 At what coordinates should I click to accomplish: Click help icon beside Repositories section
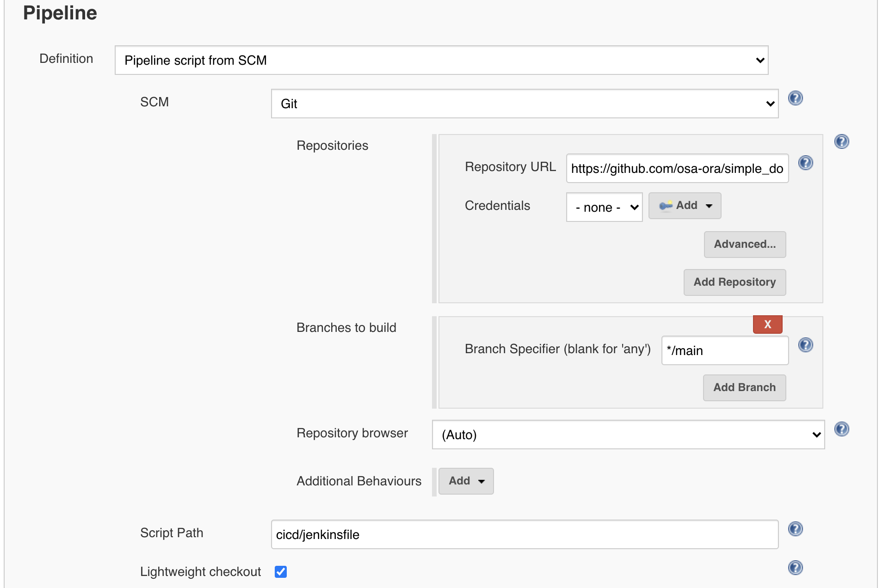[x=842, y=142]
